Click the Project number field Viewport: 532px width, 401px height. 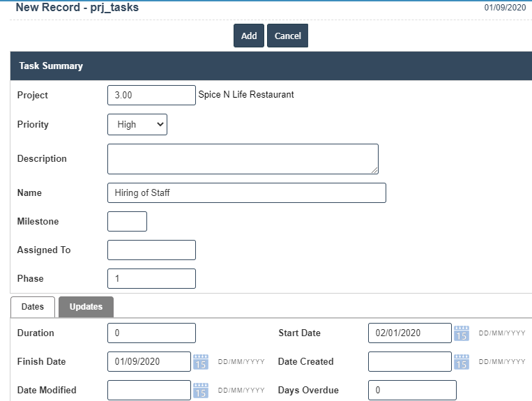pyautogui.click(x=151, y=96)
